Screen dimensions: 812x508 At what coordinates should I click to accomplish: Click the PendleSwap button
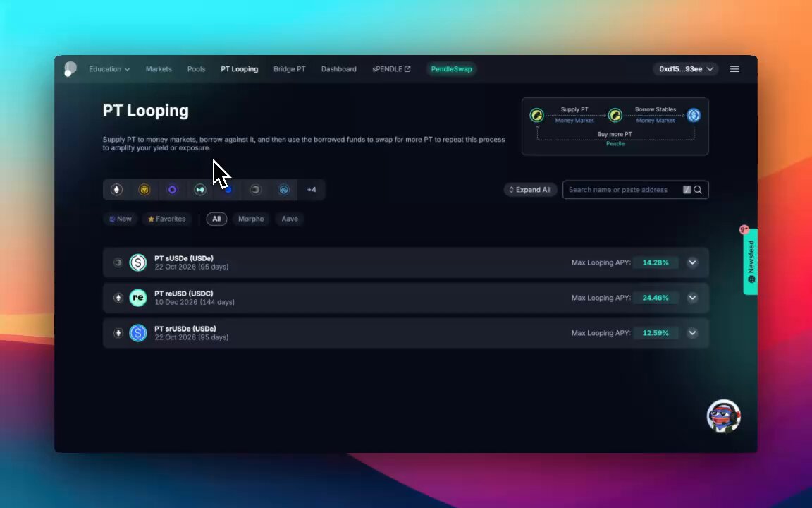[452, 69]
